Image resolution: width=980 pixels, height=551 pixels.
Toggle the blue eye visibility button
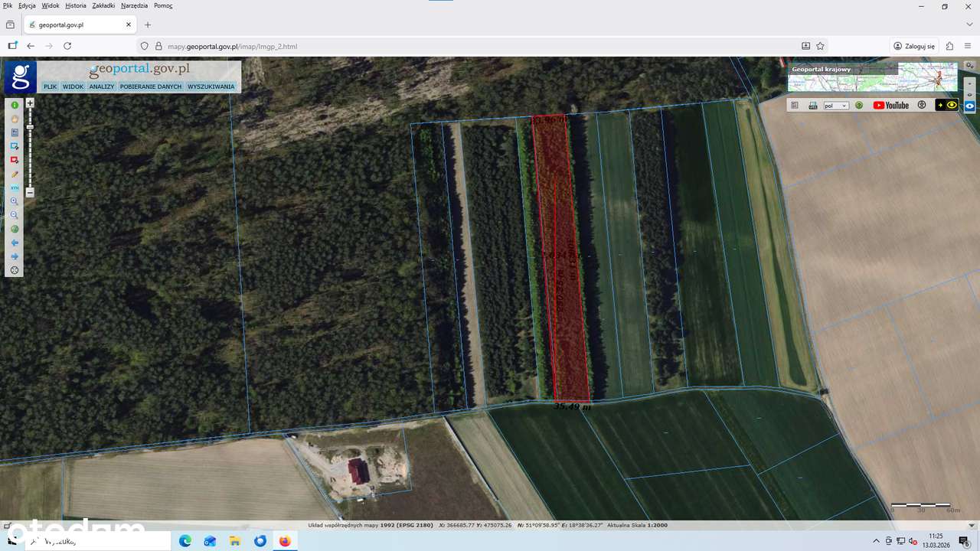[970, 106]
